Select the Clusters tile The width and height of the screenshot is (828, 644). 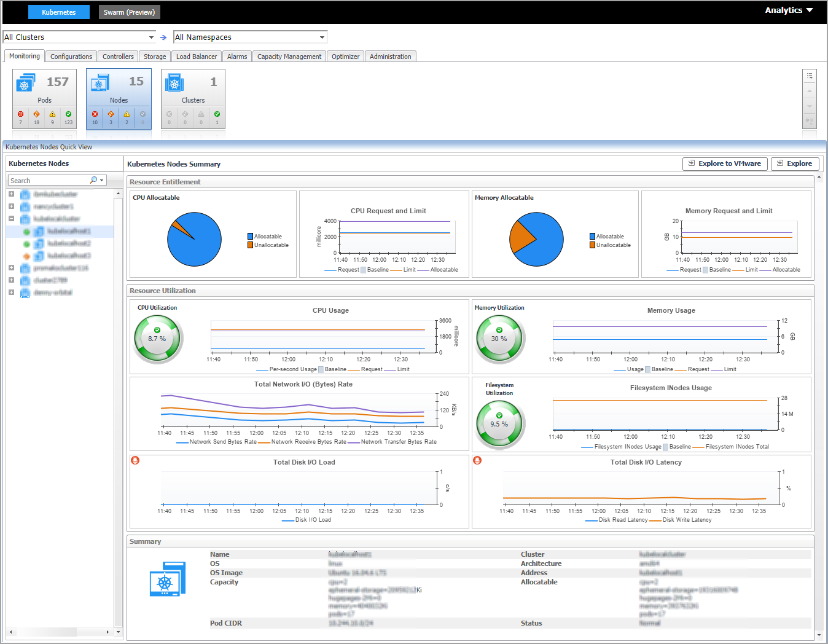click(x=193, y=99)
